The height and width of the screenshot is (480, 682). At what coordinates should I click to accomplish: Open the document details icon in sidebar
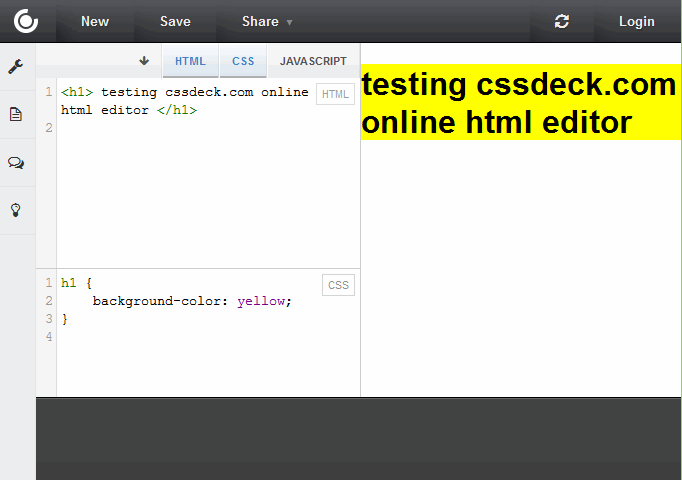tap(16, 114)
